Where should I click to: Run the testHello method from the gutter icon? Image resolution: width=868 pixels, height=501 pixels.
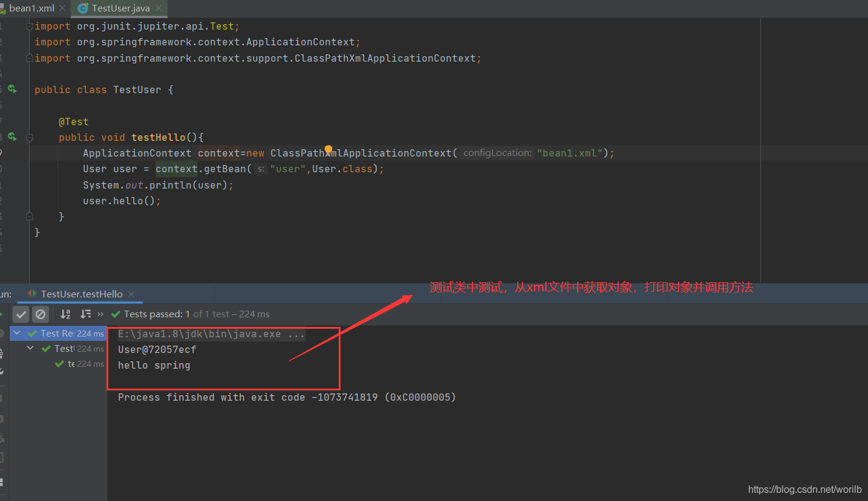(12, 137)
